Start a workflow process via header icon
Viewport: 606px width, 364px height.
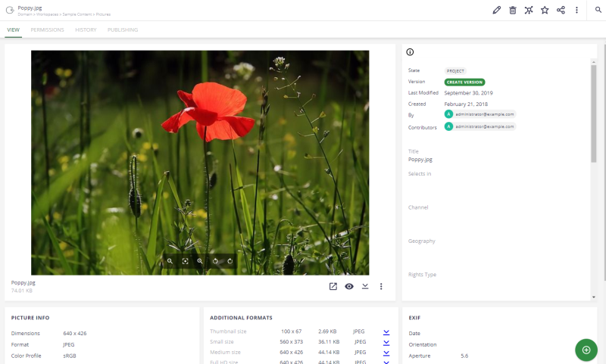tap(529, 10)
